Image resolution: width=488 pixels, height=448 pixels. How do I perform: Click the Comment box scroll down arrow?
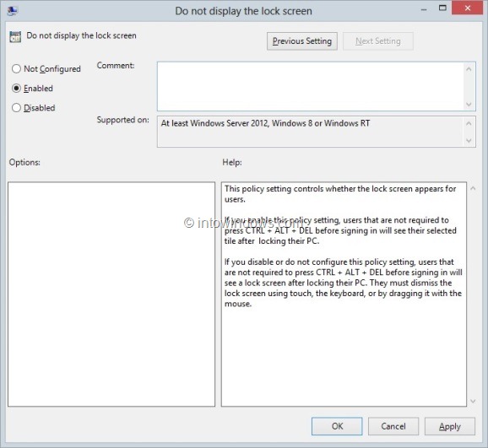point(469,105)
